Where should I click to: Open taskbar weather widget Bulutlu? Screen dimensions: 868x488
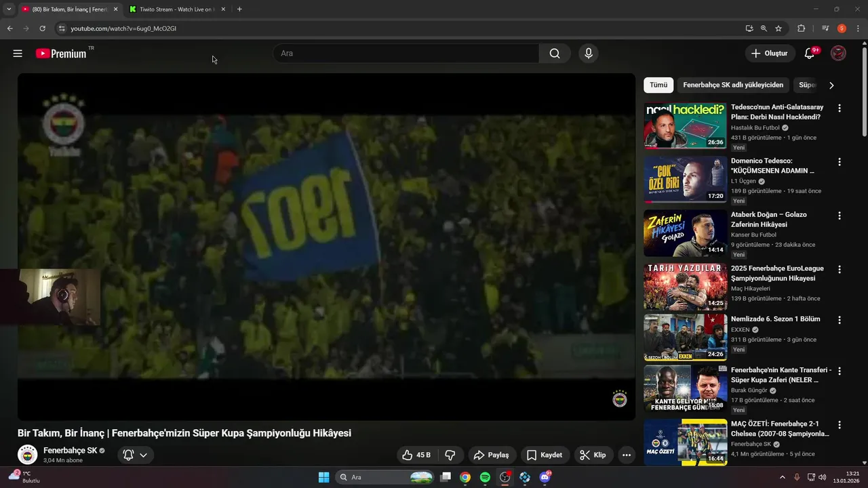coord(24,477)
